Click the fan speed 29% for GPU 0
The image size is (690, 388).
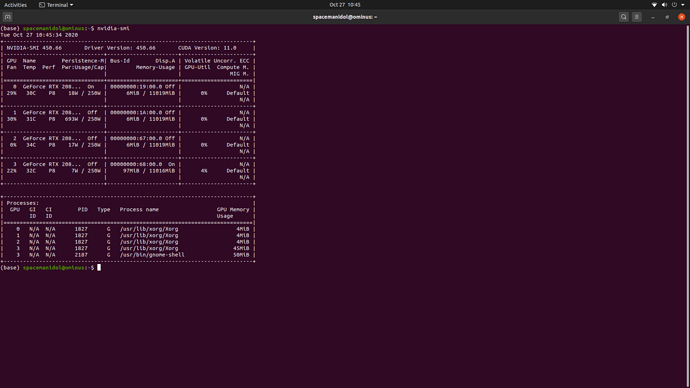pyautogui.click(x=11, y=93)
